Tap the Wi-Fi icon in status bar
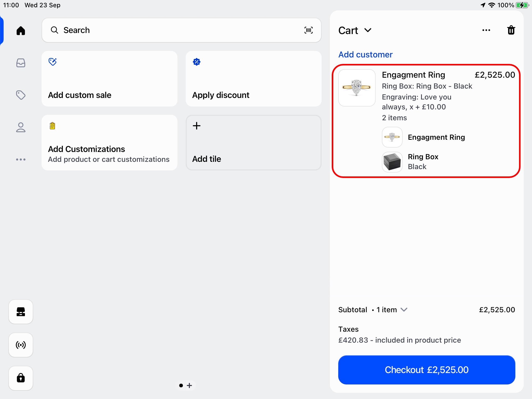 point(491,5)
